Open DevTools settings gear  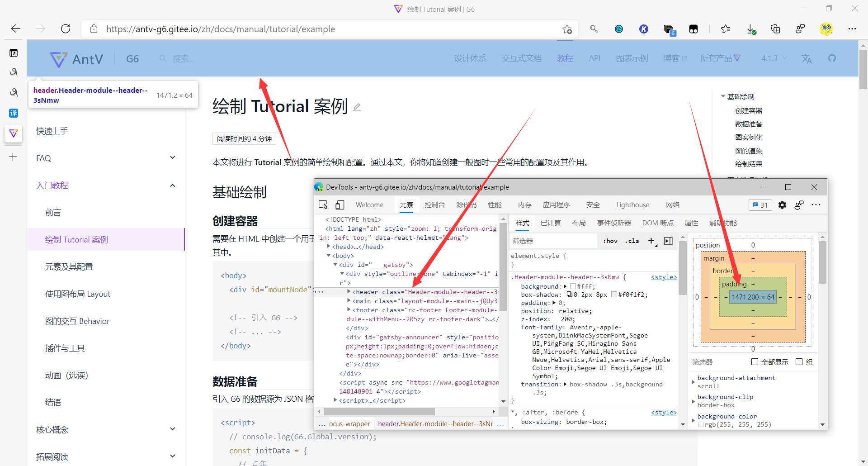pyautogui.click(x=782, y=205)
